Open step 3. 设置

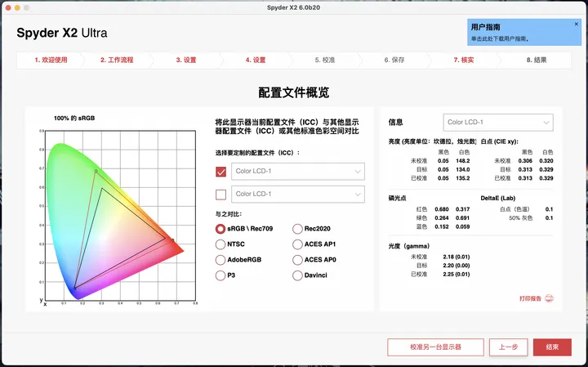pyautogui.click(x=186, y=60)
